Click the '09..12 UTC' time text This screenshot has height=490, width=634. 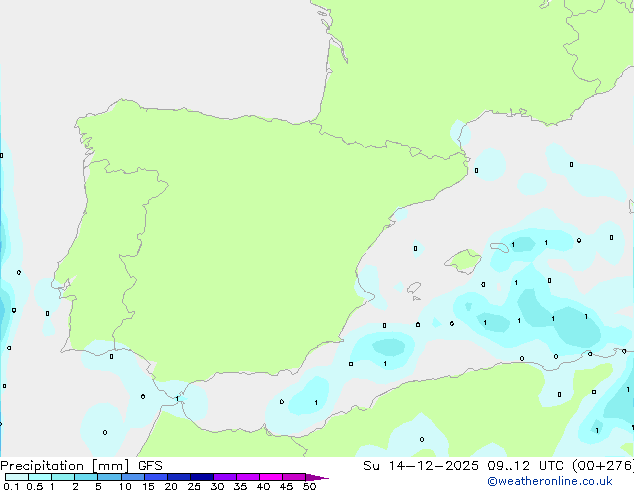click(x=525, y=466)
